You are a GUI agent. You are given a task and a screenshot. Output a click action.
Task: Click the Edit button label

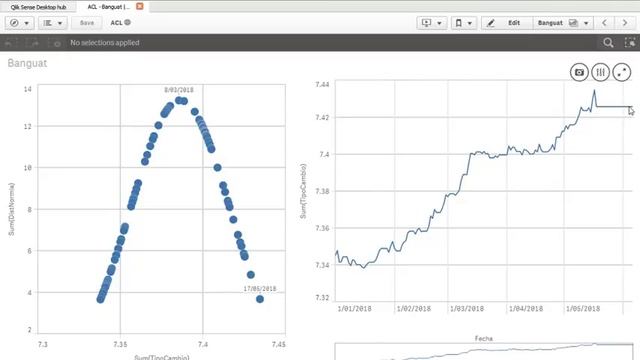click(x=514, y=23)
